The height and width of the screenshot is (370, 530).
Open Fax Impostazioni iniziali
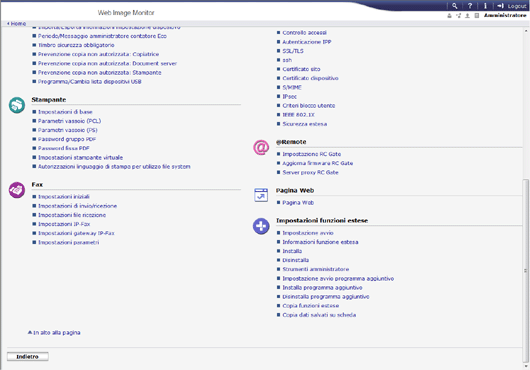[x=64, y=197]
